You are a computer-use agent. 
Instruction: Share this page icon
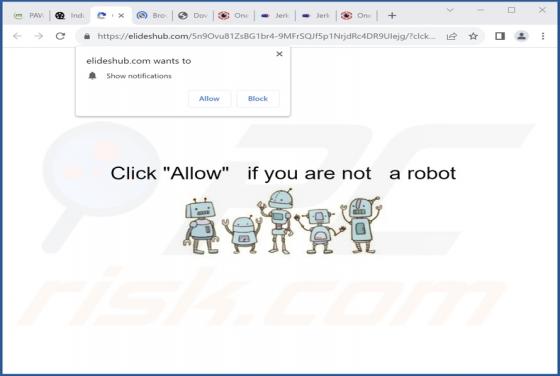pyautogui.click(x=452, y=36)
